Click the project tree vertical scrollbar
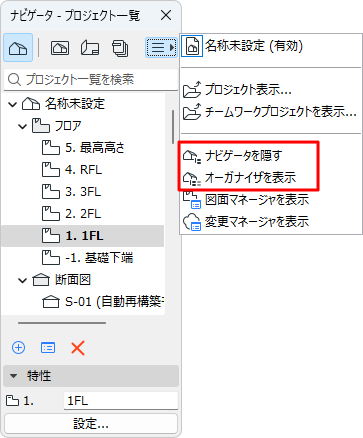363x438 pixels. click(173, 127)
